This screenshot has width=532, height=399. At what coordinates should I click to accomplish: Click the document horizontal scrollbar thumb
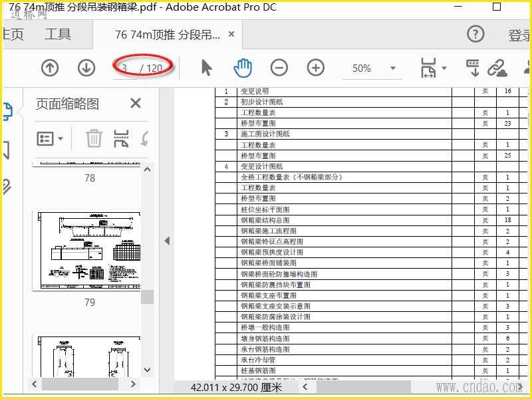click(x=363, y=386)
